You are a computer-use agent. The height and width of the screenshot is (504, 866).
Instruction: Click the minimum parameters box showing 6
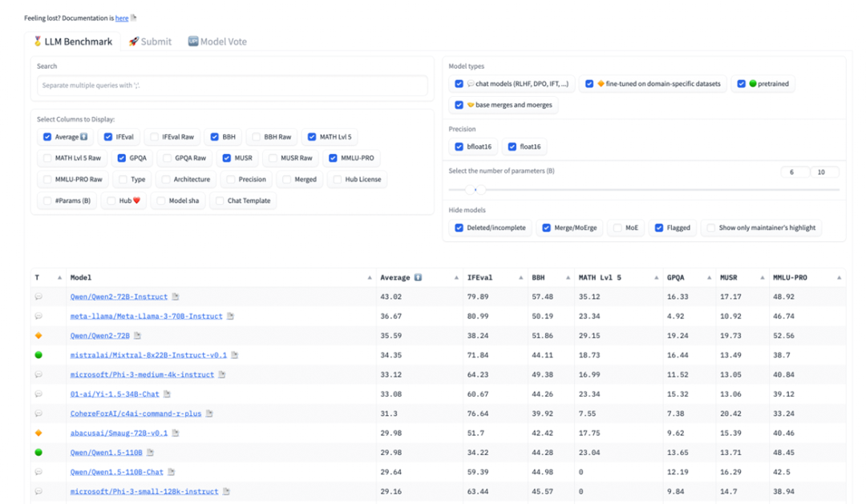tap(795, 172)
